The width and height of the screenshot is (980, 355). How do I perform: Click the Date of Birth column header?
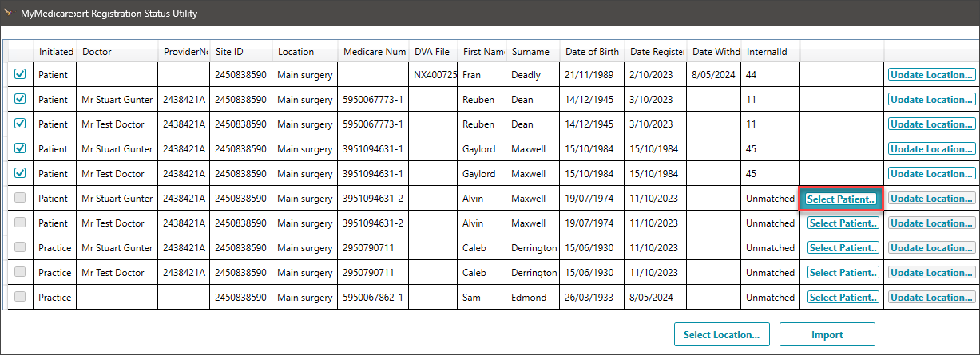pos(591,52)
